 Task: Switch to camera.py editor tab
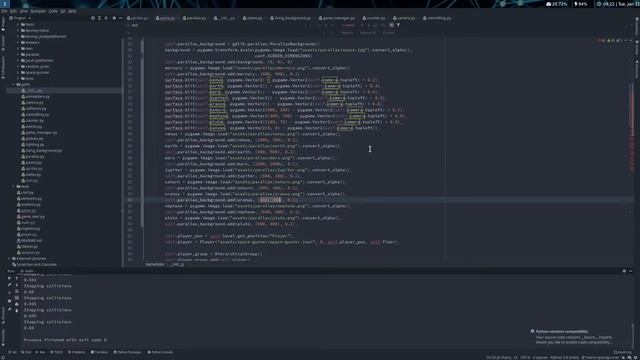(x=404, y=18)
